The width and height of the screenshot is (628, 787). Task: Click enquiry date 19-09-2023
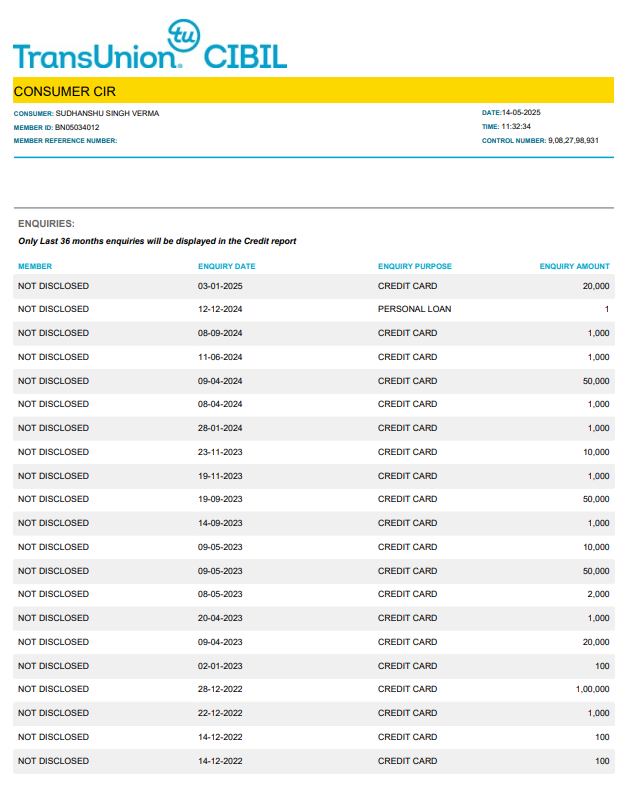tap(220, 499)
